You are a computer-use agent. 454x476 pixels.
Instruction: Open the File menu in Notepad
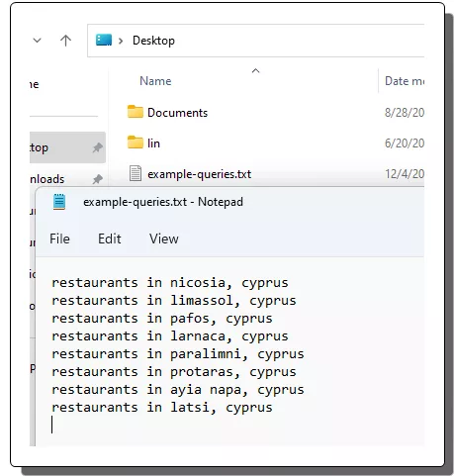[x=59, y=238]
